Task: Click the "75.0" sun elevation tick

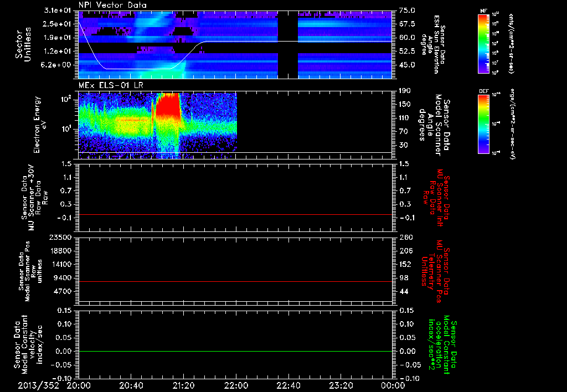Action: (407, 11)
